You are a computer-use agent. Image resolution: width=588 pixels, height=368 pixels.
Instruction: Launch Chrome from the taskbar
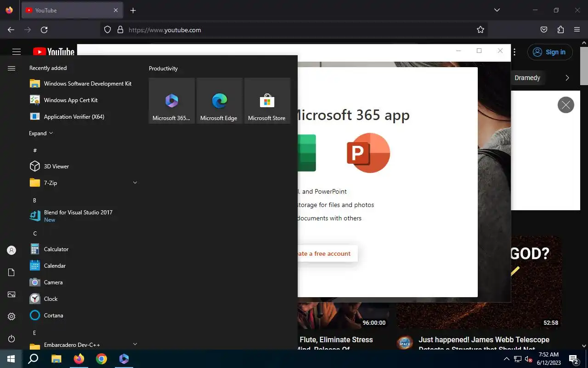pyautogui.click(x=102, y=359)
